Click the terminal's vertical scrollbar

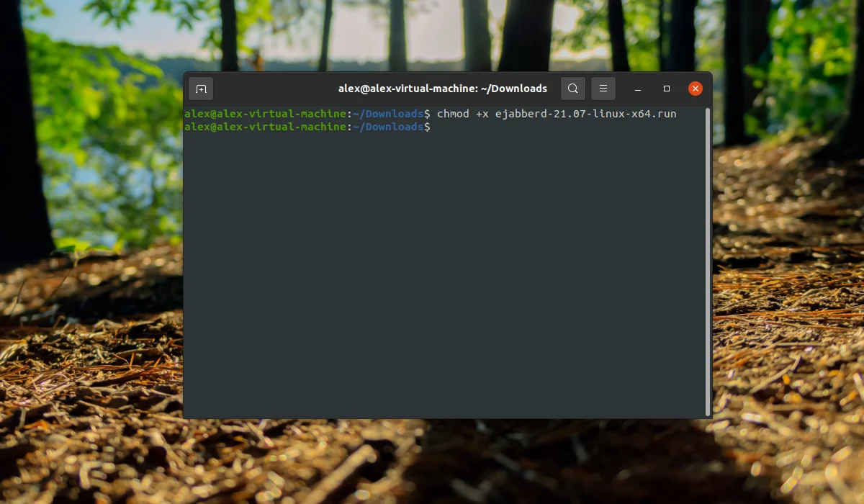click(708, 262)
